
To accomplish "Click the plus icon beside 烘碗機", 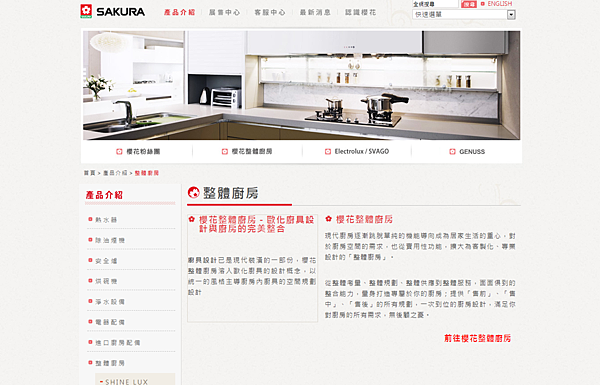I will [x=90, y=281].
